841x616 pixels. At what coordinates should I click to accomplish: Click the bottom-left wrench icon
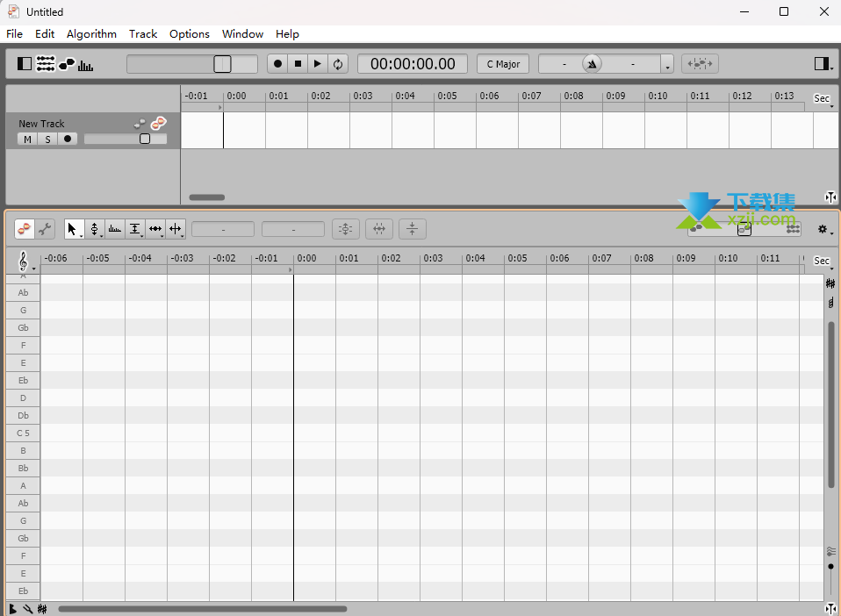coord(28,609)
